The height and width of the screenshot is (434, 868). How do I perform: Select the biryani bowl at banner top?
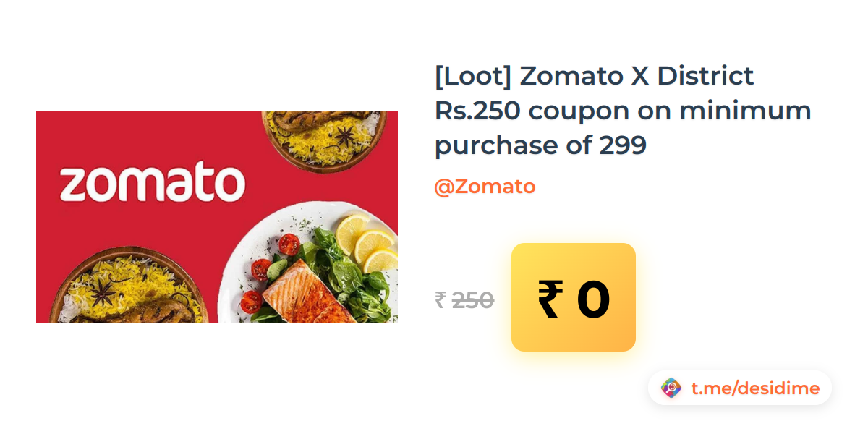pos(322,137)
